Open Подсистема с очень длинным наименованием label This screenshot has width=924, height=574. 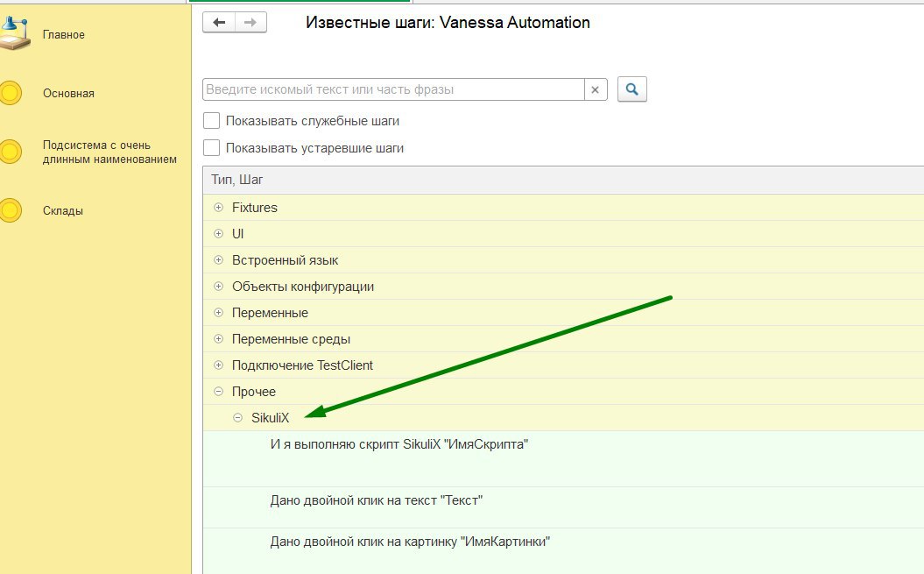pyautogui.click(x=109, y=152)
